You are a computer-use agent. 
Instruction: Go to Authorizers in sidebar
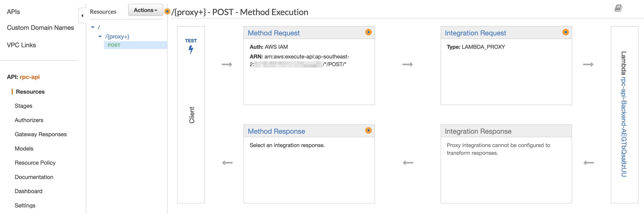(x=29, y=120)
